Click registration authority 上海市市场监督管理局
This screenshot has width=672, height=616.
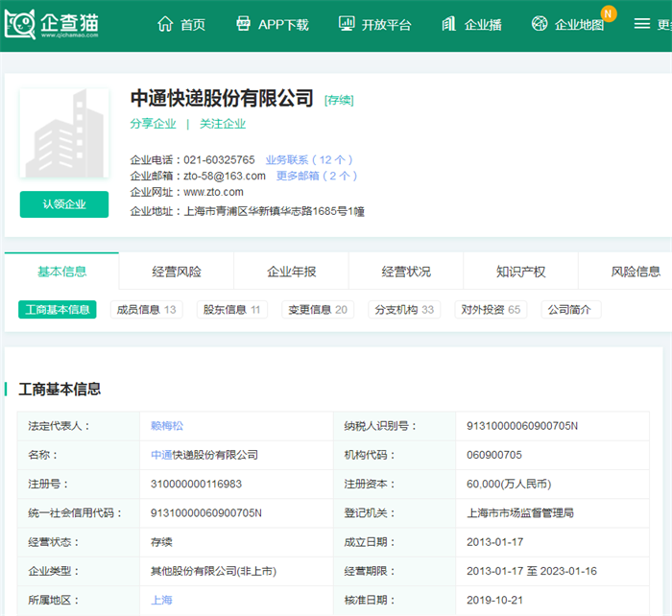point(520,512)
